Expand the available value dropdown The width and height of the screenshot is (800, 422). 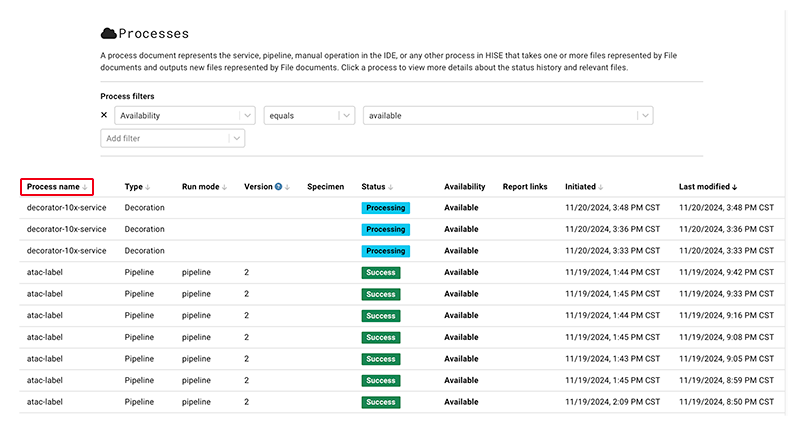click(644, 116)
